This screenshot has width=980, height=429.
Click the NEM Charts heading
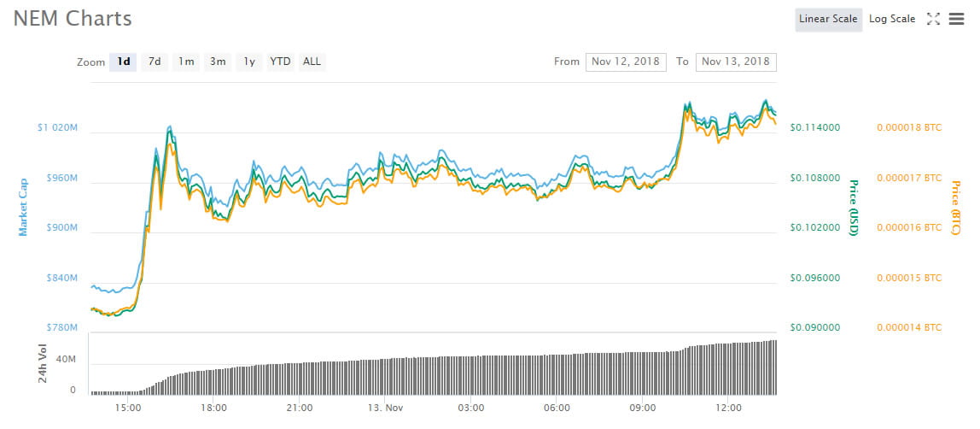coord(73,18)
